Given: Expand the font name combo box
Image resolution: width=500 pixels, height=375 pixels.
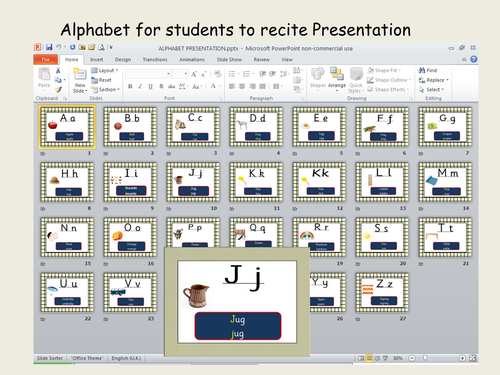Looking at the screenshot, I should pyautogui.click(x=169, y=74).
